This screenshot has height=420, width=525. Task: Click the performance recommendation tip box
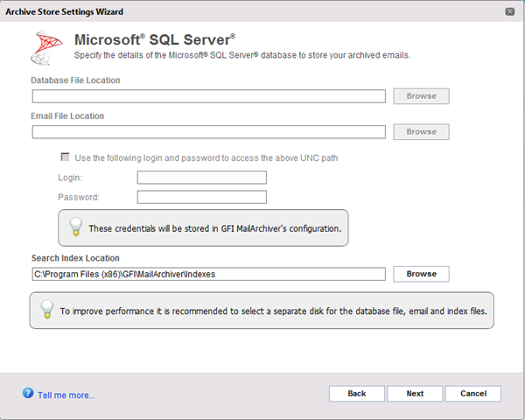coord(262,310)
